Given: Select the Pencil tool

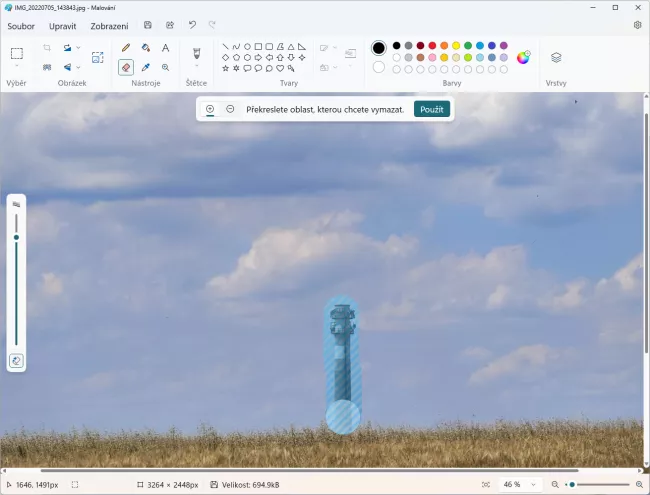Looking at the screenshot, I should tap(126, 47).
